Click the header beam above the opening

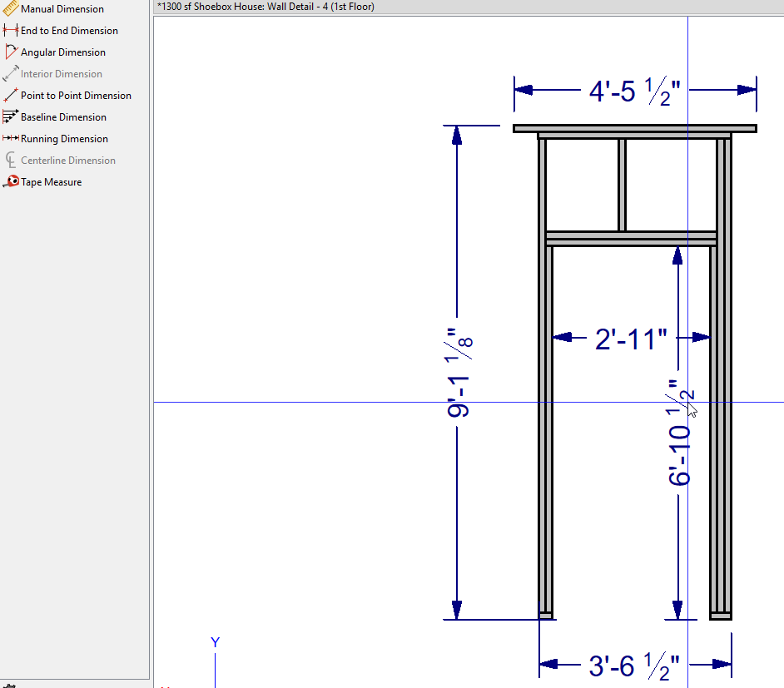coord(630,239)
